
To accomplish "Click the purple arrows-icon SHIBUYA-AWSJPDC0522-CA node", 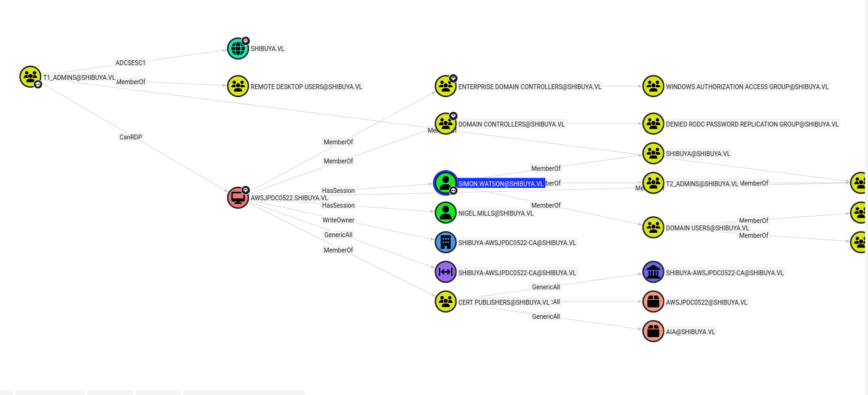I will 446,272.
